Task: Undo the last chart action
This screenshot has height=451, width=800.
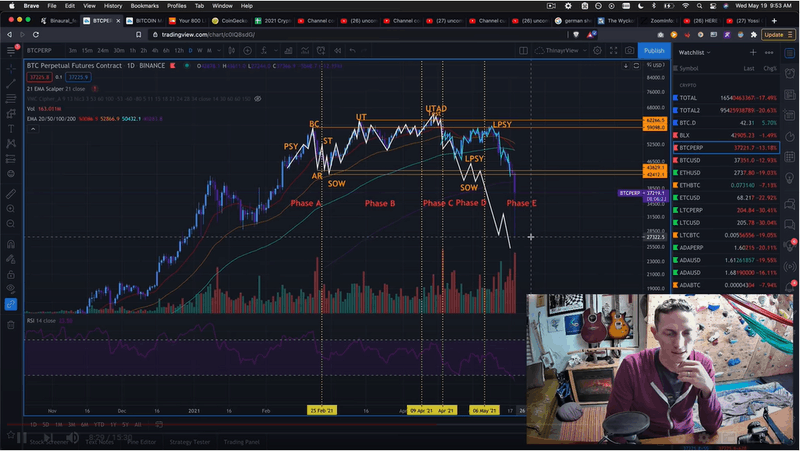Action: [353, 51]
